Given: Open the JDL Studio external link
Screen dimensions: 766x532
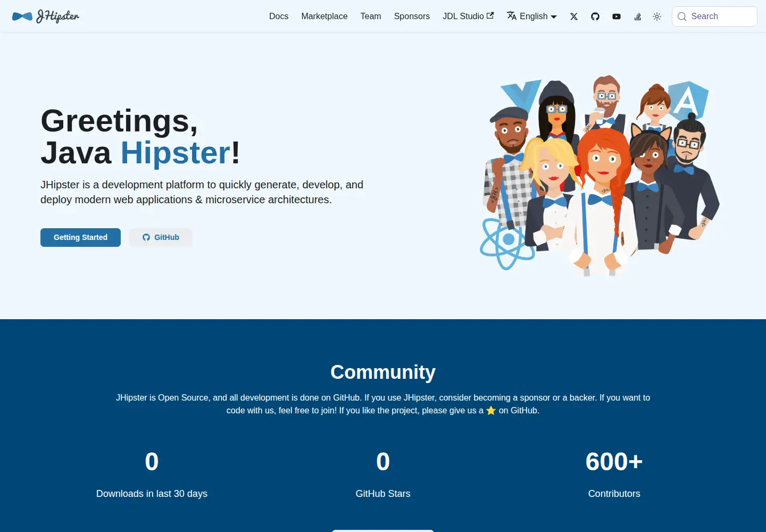Looking at the screenshot, I should point(468,16).
